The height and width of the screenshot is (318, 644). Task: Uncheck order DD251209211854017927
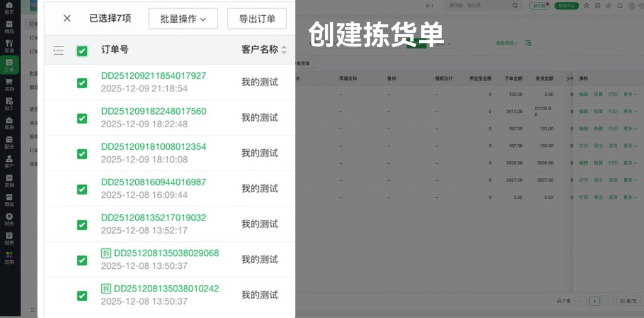click(82, 82)
